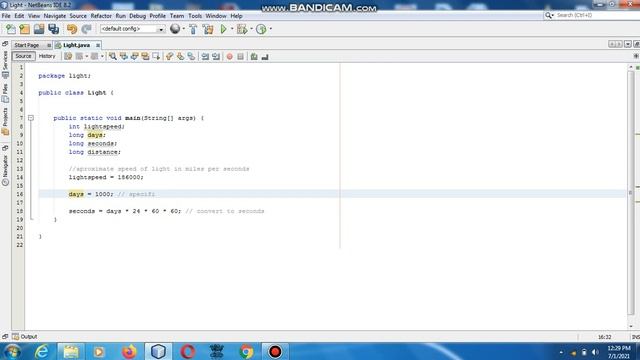Open the default config dropdown
Image resolution: width=640 pixels, height=360 pixels.
click(x=133, y=29)
